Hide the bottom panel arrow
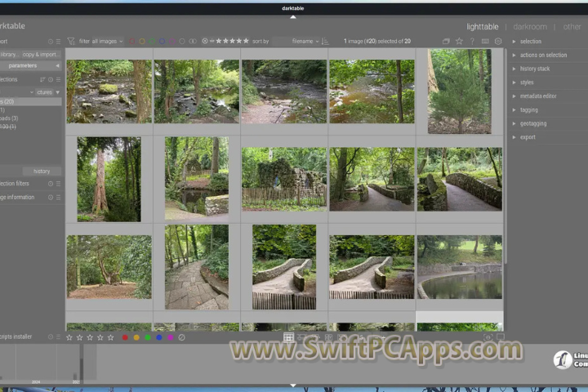The width and height of the screenshot is (588, 392). [x=293, y=385]
